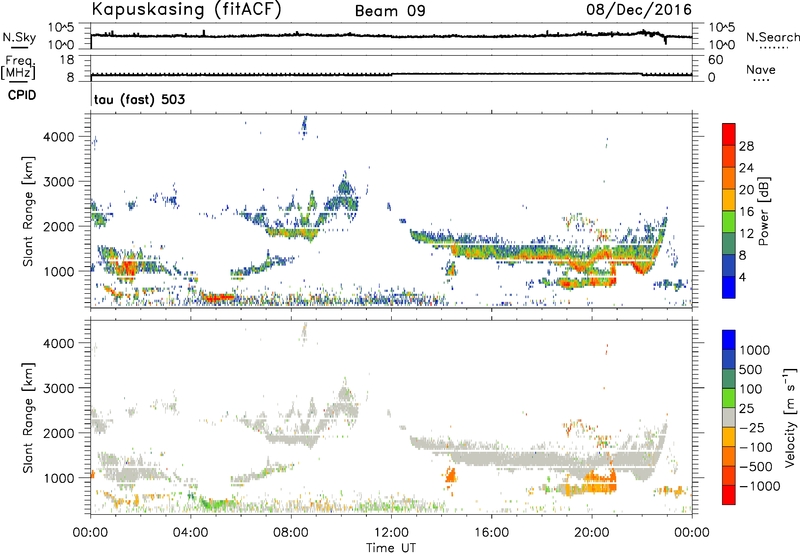Click the strong red power echo near 05:00
The width and height of the screenshot is (800, 554).
(x=217, y=297)
